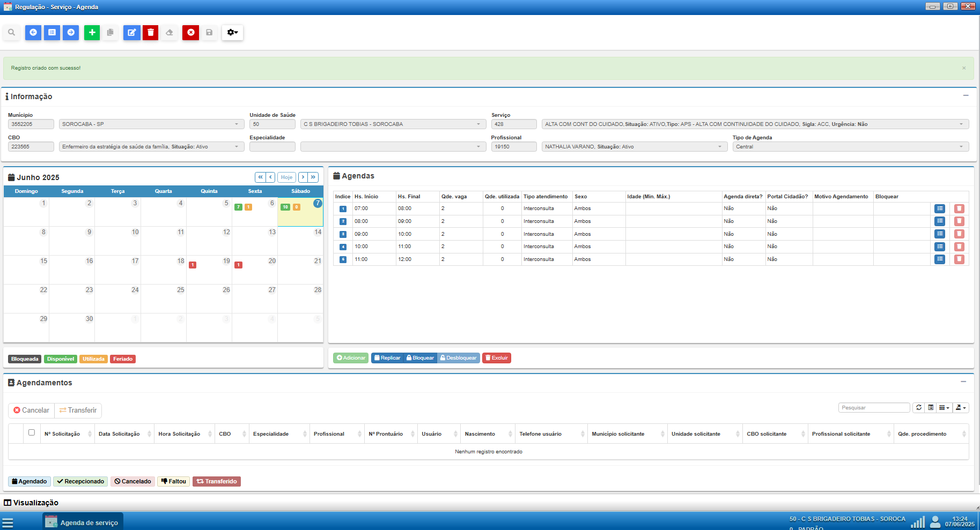
Task: Toggle the card view icon in Agendamentos table
Action: (931, 408)
